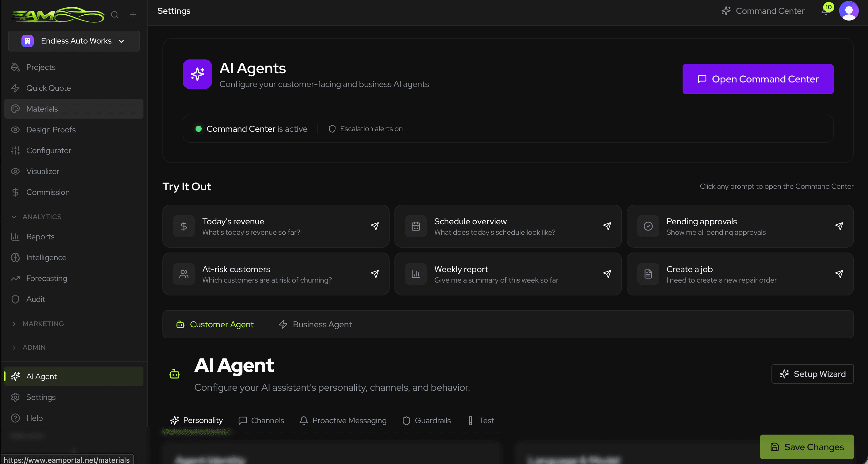Click the Open Command Center button
The width and height of the screenshot is (868, 464).
pos(758,79)
